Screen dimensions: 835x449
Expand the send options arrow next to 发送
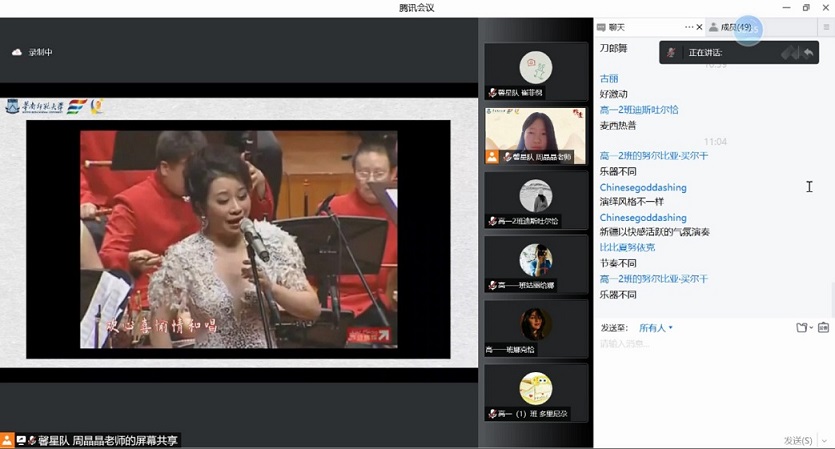pyautogui.click(x=825, y=440)
